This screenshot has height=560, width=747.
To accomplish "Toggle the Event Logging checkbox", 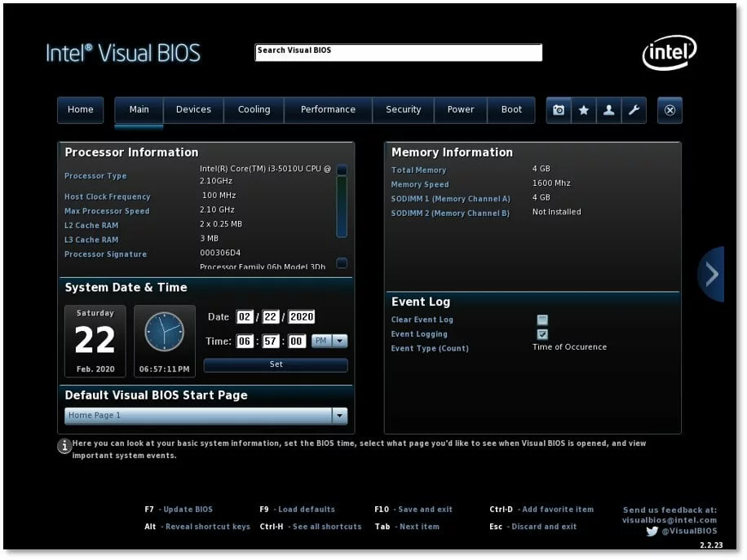I will [542, 334].
